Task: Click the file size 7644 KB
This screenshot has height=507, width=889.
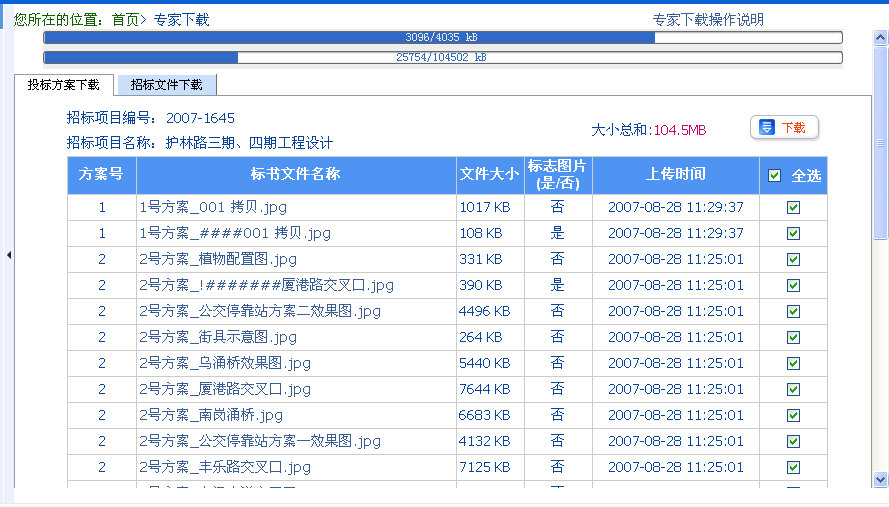Action: click(485, 390)
